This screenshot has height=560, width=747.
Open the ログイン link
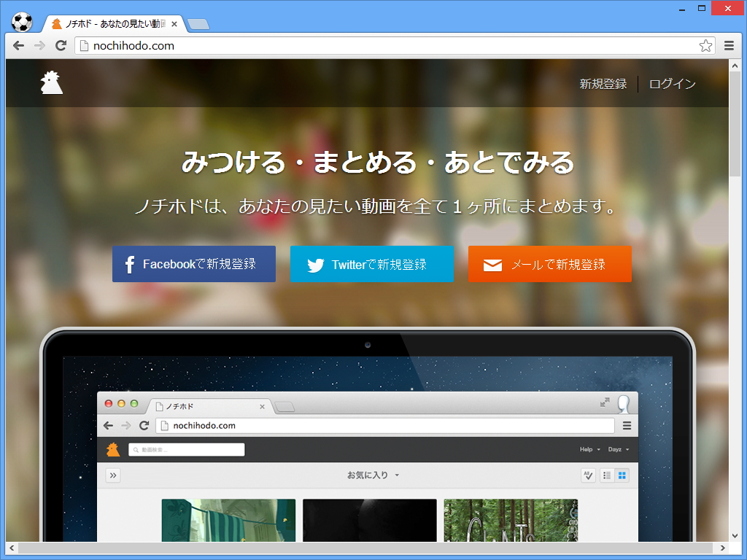[671, 83]
